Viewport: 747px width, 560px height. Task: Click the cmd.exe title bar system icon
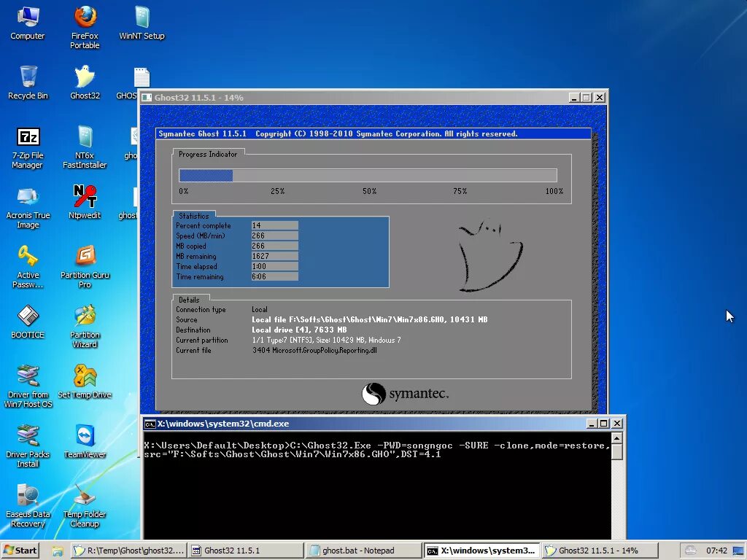[x=150, y=424]
